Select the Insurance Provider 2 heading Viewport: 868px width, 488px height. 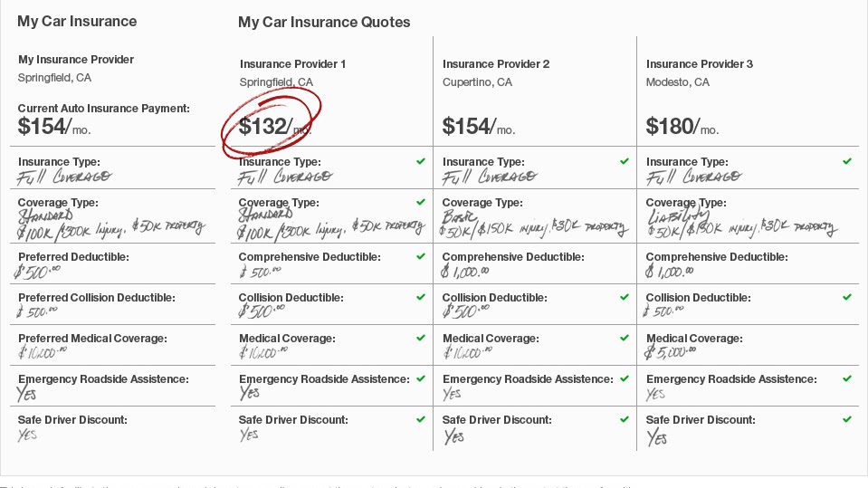496,63
